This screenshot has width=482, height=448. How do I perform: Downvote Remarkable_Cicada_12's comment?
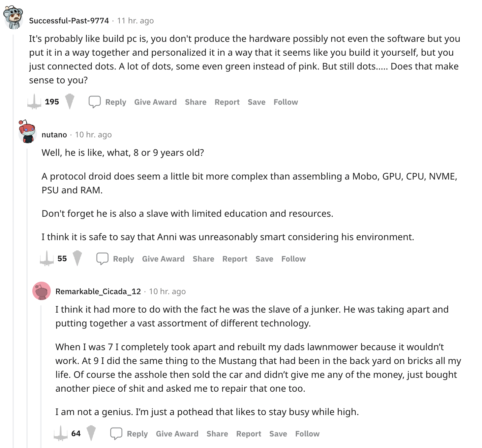click(91, 433)
